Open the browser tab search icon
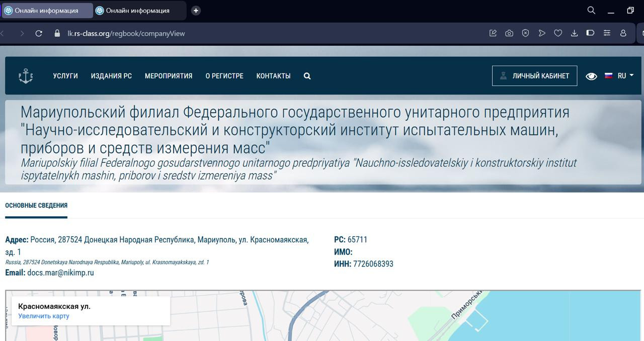Screen dimensions: 644x341 pyautogui.click(x=591, y=10)
